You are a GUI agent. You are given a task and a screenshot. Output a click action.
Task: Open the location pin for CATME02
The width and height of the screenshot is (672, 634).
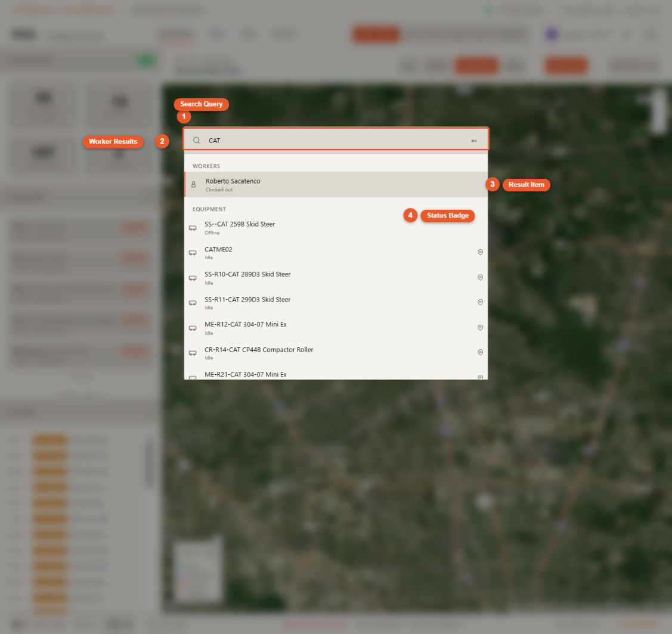481,252
